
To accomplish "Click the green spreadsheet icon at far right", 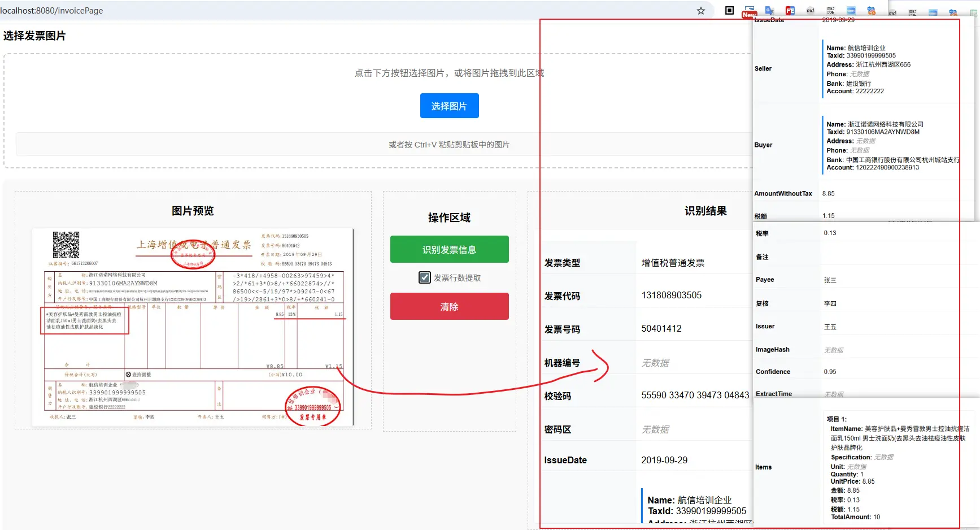I will [974, 12].
